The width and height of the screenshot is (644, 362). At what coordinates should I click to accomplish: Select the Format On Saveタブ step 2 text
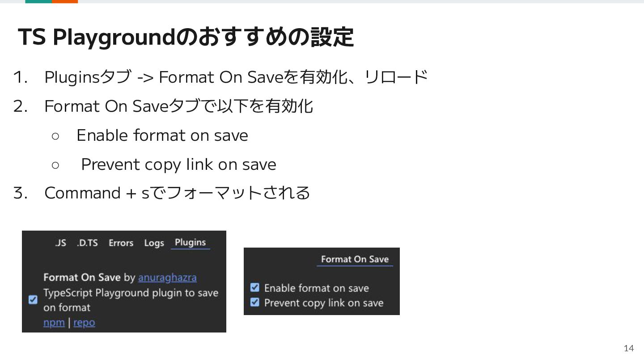click(178, 106)
